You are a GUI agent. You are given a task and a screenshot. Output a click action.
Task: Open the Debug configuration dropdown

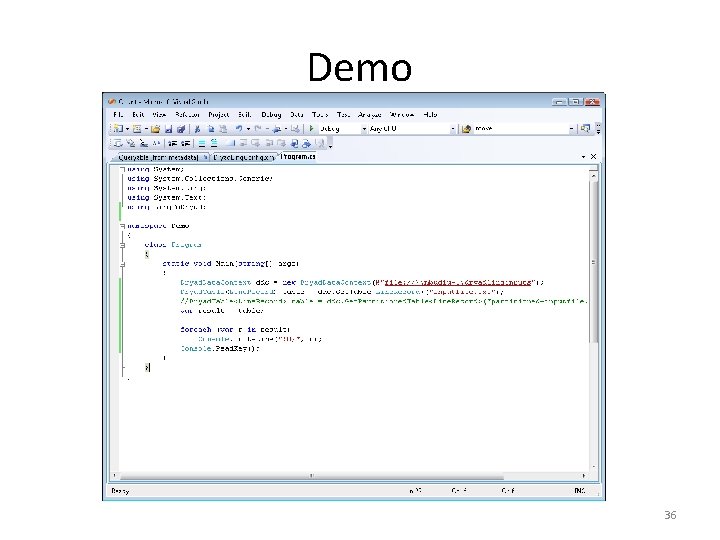click(x=364, y=129)
